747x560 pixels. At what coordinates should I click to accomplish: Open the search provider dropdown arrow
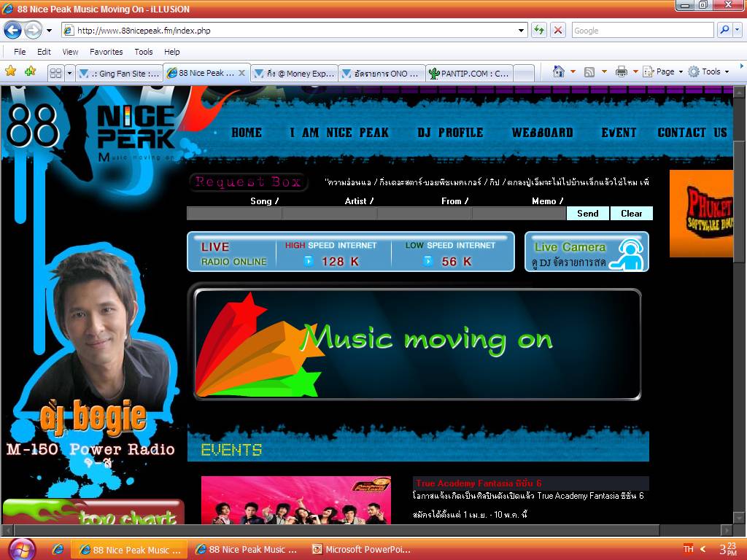(x=737, y=30)
